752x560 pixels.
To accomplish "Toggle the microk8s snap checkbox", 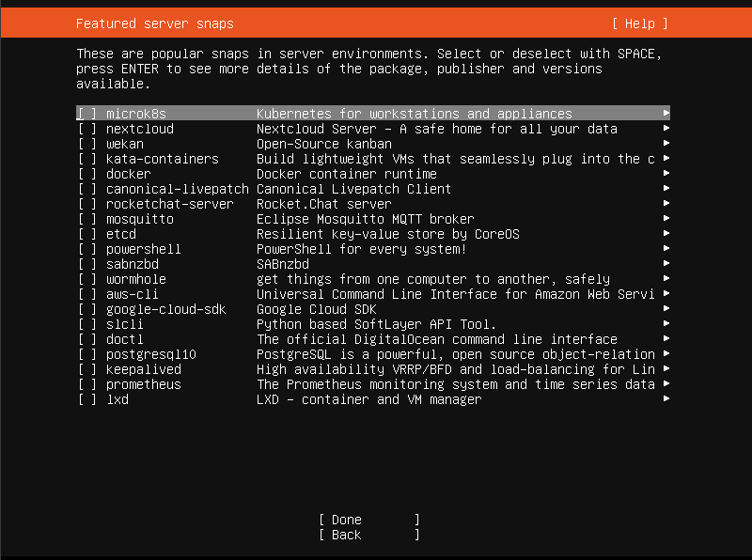I will coord(87,114).
